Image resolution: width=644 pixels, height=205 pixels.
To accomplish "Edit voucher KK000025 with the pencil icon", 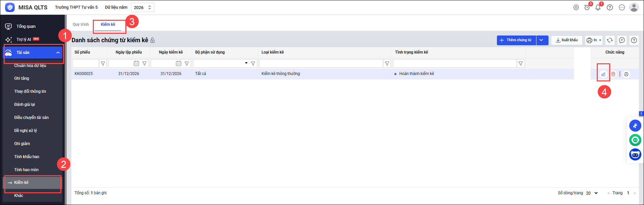I will tap(603, 74).
